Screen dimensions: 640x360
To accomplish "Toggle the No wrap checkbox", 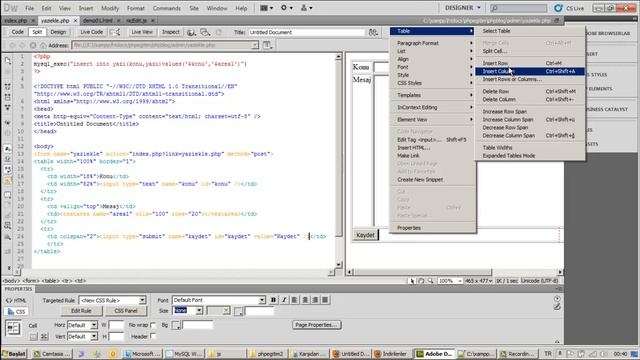I will (153, 325).
